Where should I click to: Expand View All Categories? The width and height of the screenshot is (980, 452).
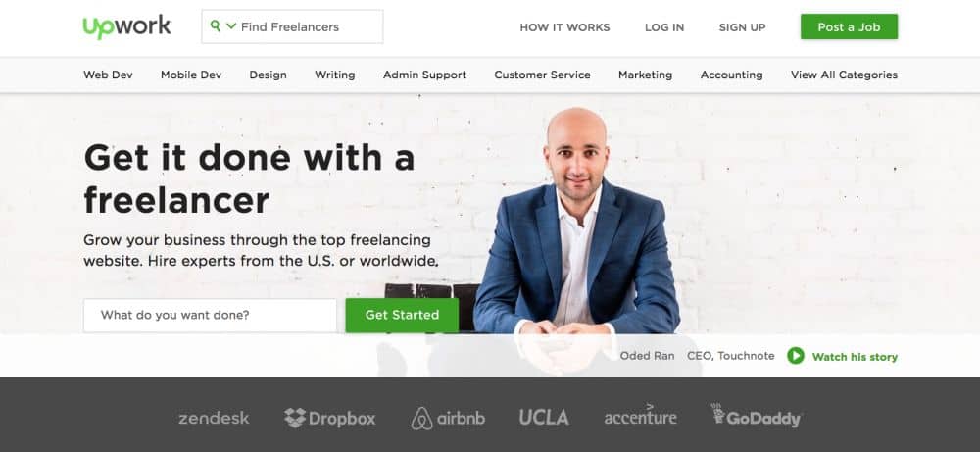[x=845, y=75]
